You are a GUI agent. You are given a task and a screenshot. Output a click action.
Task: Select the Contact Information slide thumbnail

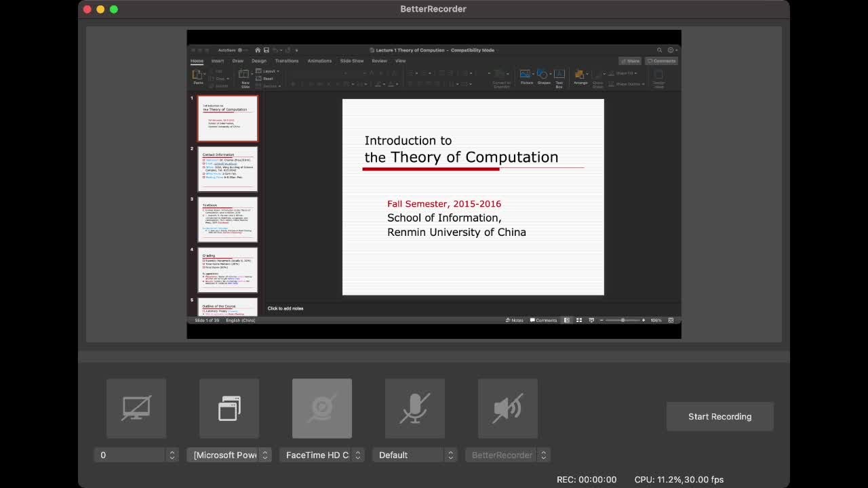tap(228, 169)
